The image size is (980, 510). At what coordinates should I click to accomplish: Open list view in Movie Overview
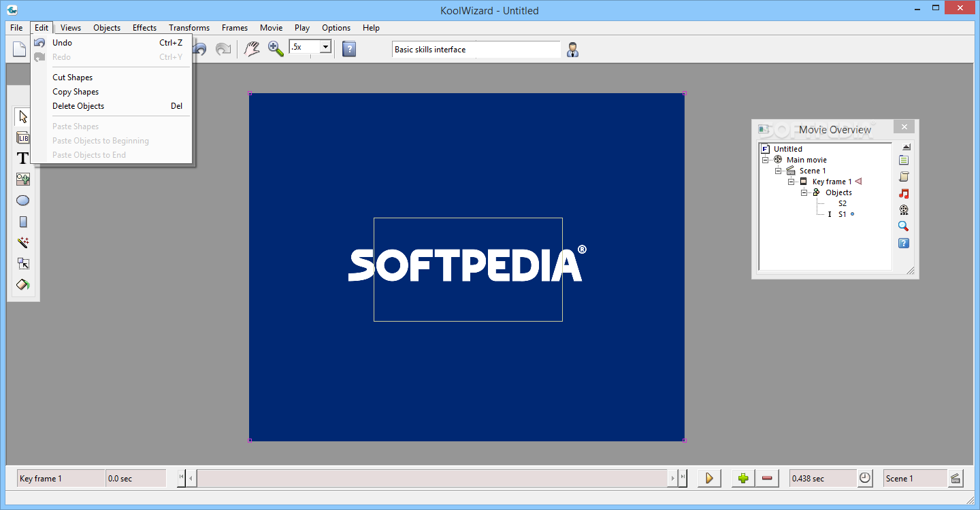(x=904, y=160)
